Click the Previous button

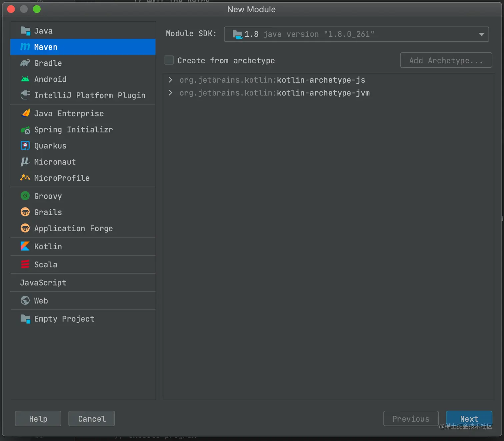point(411,419)
